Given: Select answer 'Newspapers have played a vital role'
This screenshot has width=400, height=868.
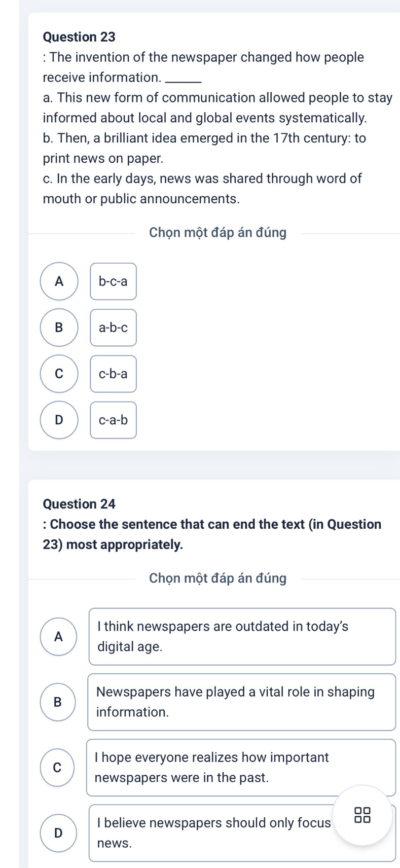Looking at the screenshot, I should pos(242,702).
